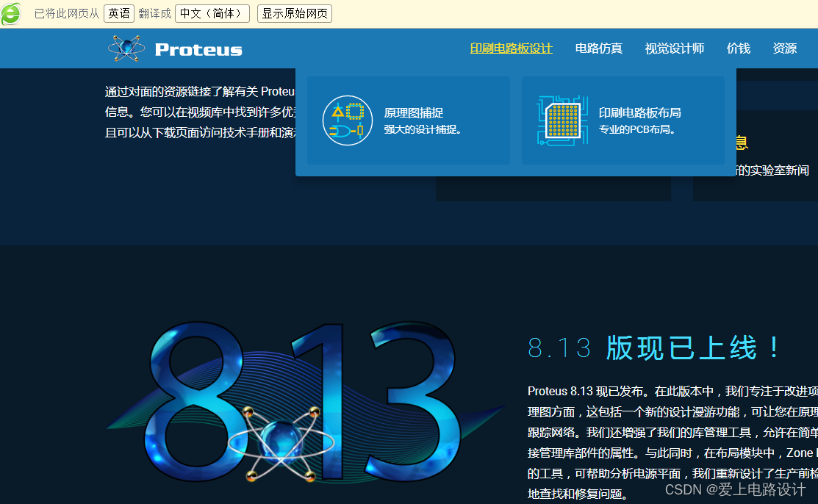818x504 pixels.
Task: Open 电路仿真 menu
Action: click(x=599, y=48)
